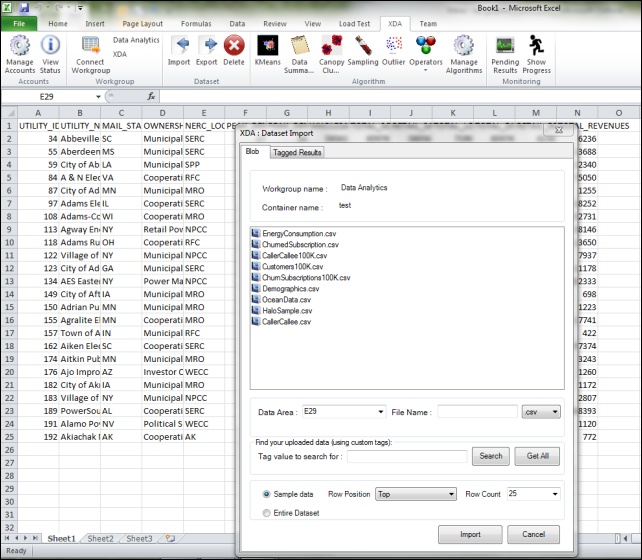Click the formula bar input

point(400,97)
